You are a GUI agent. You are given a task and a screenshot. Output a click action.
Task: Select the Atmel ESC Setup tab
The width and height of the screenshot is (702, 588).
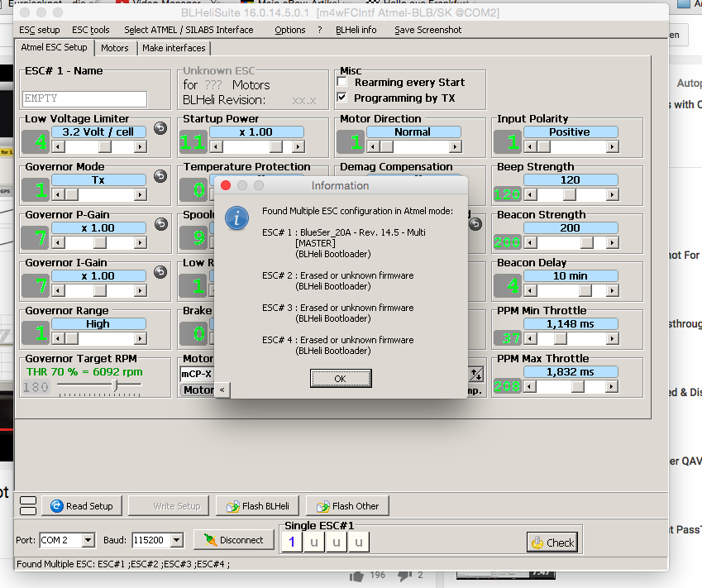55,47
